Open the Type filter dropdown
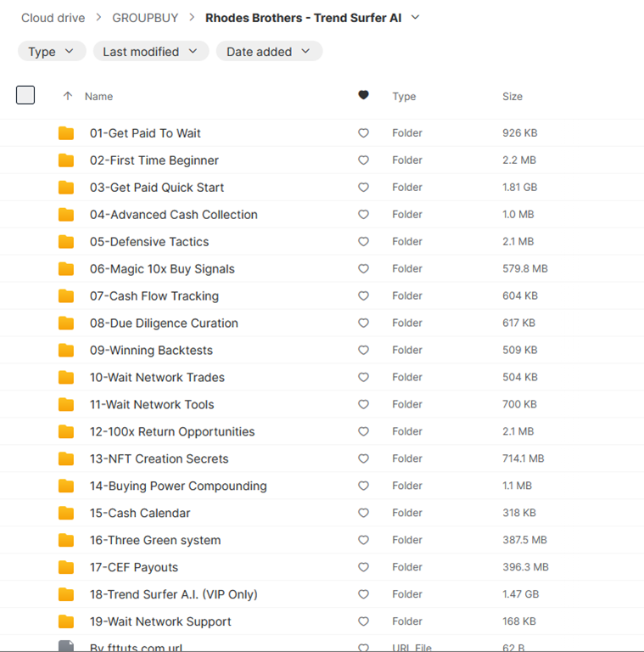The width and height of the screenshot is (644, 652). (52, 52)
